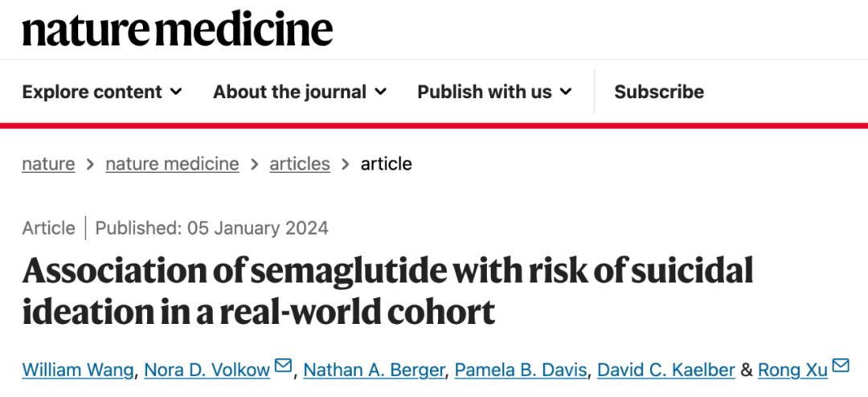
Task: Click the Subscribe link
Action: pyautogui.click(x=659, y=92)
